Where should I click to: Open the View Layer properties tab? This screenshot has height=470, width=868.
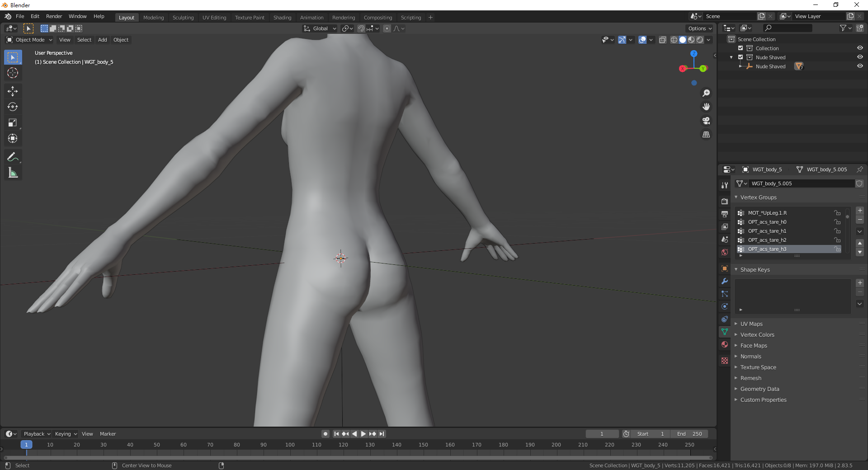point(725,226)
